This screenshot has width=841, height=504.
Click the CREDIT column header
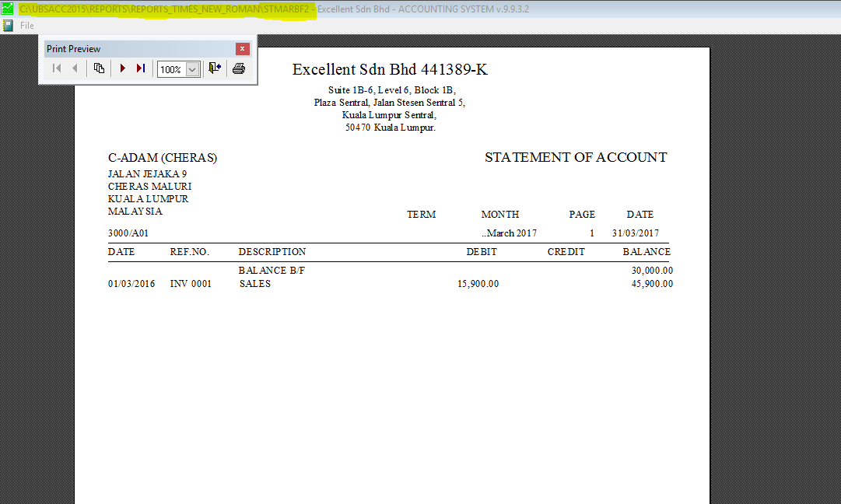click(566, 251)
